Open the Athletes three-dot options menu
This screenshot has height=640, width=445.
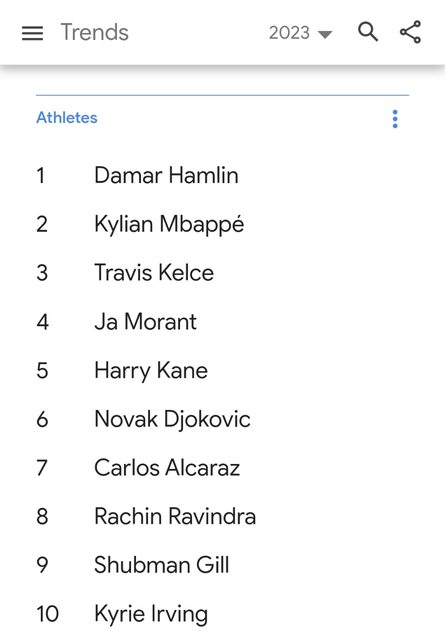coord(395,119)
